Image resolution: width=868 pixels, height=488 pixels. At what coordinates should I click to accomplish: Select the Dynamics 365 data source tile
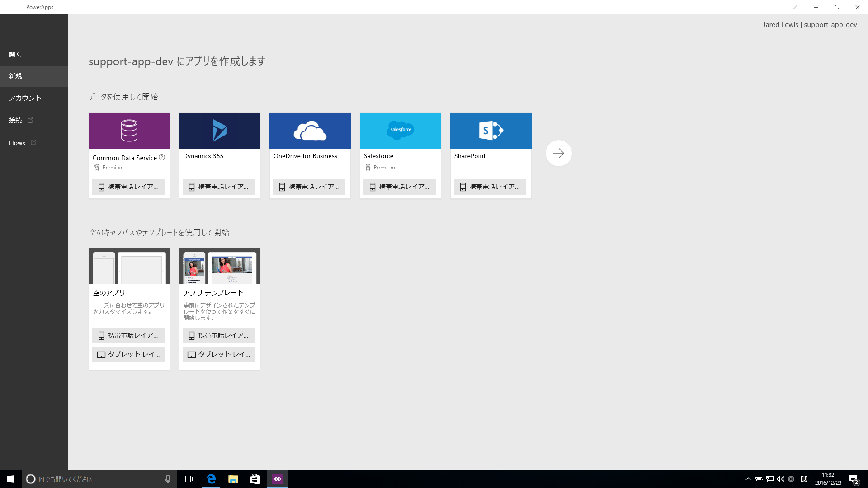coord(219,130)
